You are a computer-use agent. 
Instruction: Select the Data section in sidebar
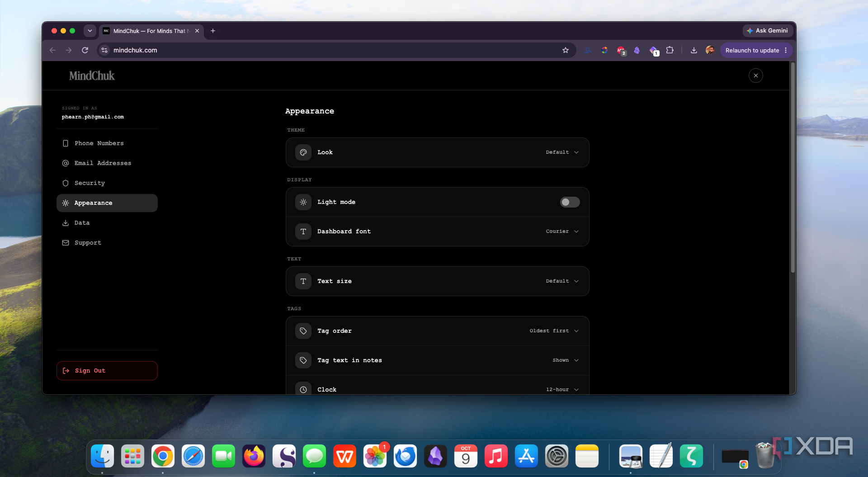coord(107,223)
